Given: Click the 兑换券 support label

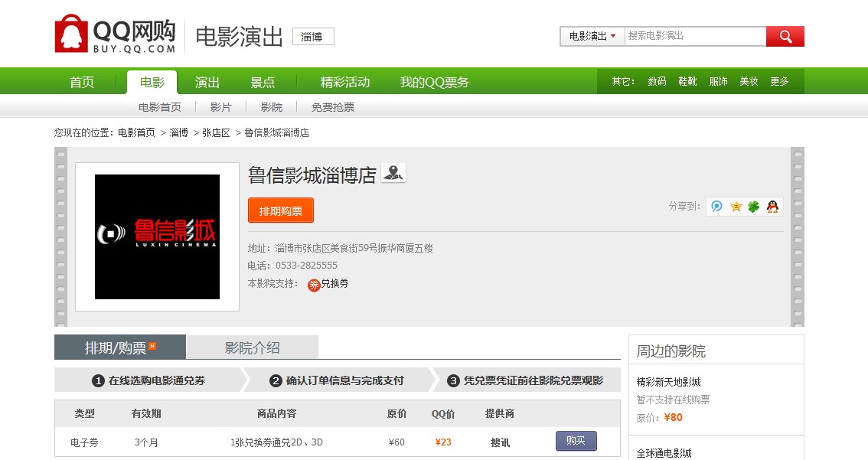Looking at the screenshot, I should (335, 283).
